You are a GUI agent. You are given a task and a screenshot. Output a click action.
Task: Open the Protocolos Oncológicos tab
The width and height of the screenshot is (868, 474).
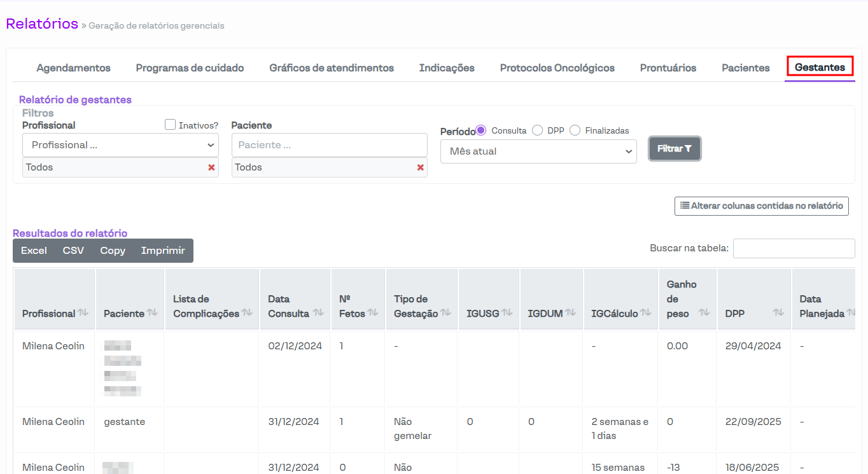pos(557,68)
